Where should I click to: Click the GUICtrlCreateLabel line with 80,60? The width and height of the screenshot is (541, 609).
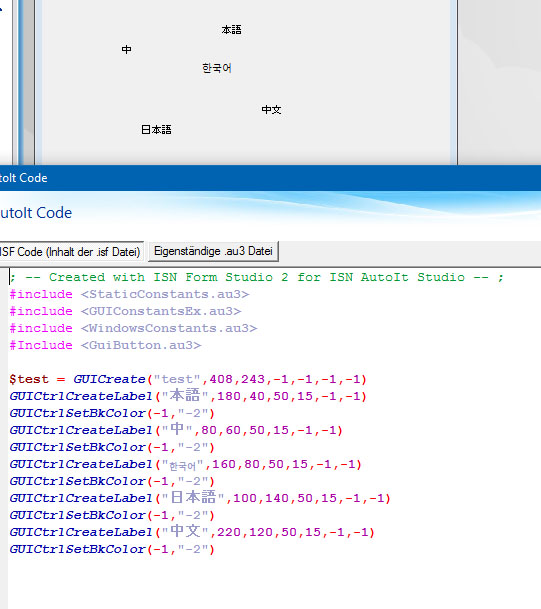176,430
